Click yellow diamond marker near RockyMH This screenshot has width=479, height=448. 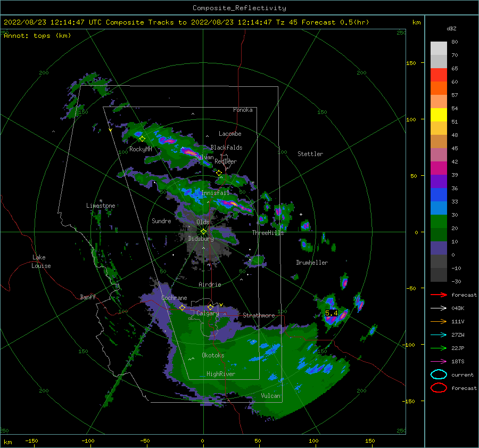(142, 139)
